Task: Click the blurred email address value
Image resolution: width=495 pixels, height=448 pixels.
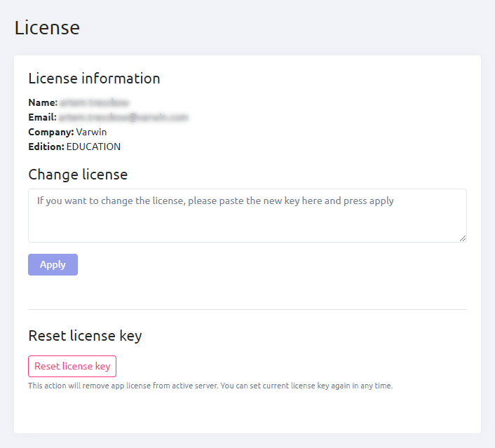Action: click(x=123, y=117)
